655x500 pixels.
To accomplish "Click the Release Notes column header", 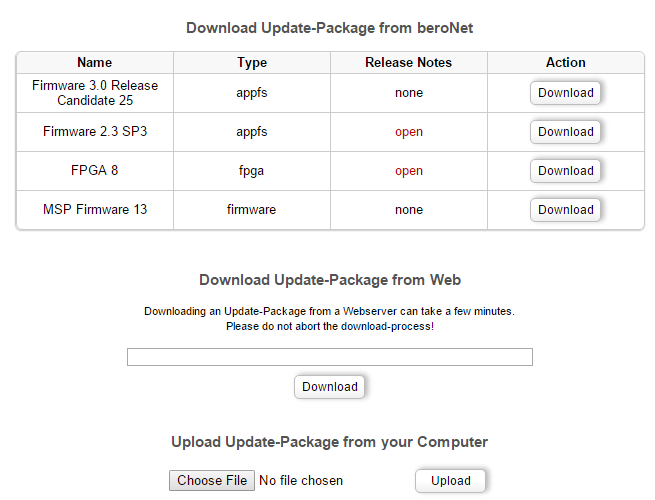I will pyautogui.click(x=409, y=63).
